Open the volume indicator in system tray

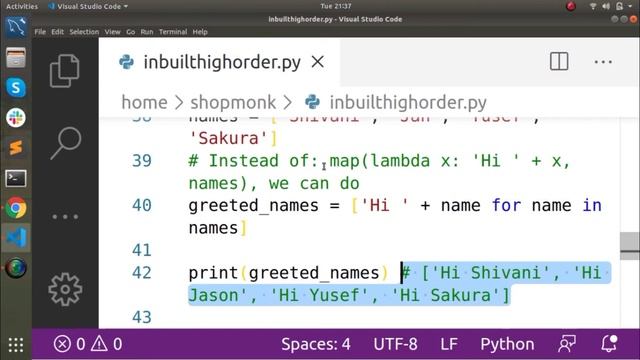[x=606, y=6]
